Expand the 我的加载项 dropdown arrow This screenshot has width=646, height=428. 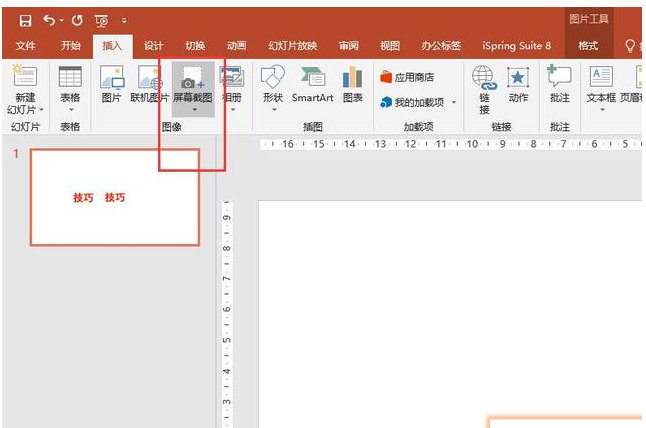pos(454,102)
